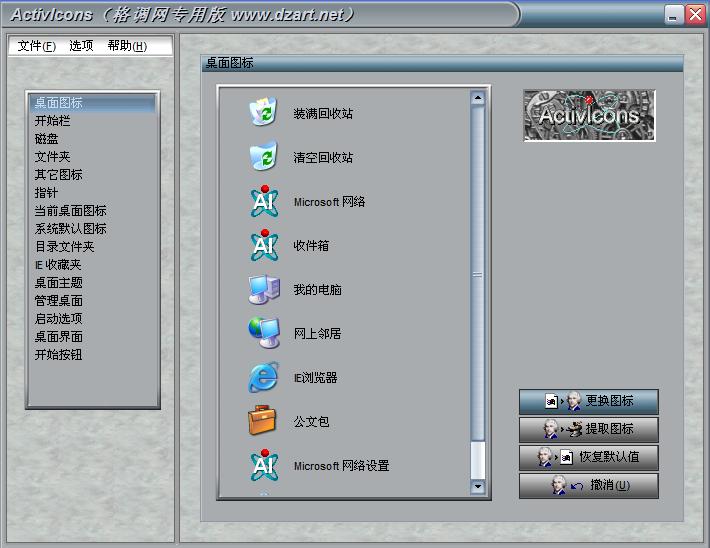The image size is (710, 548).
Task: Click the icon list scroll down arrow
Action: pos(478,487)
